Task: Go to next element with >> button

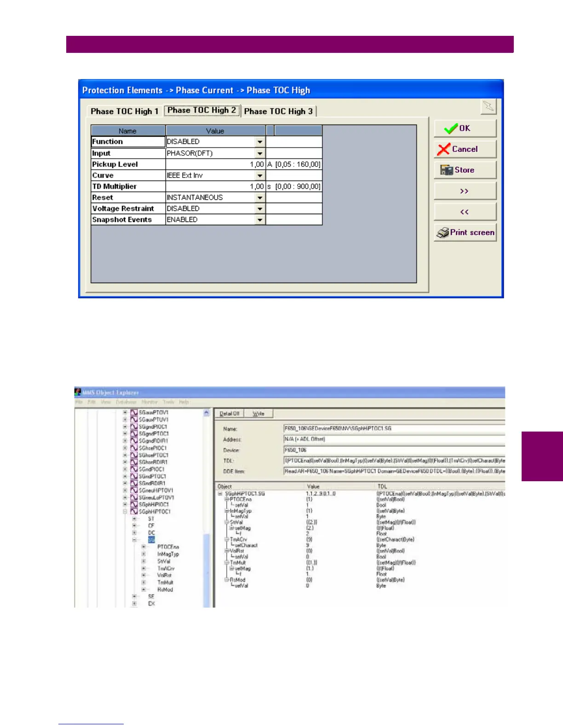Action: (x=465, y=191)
